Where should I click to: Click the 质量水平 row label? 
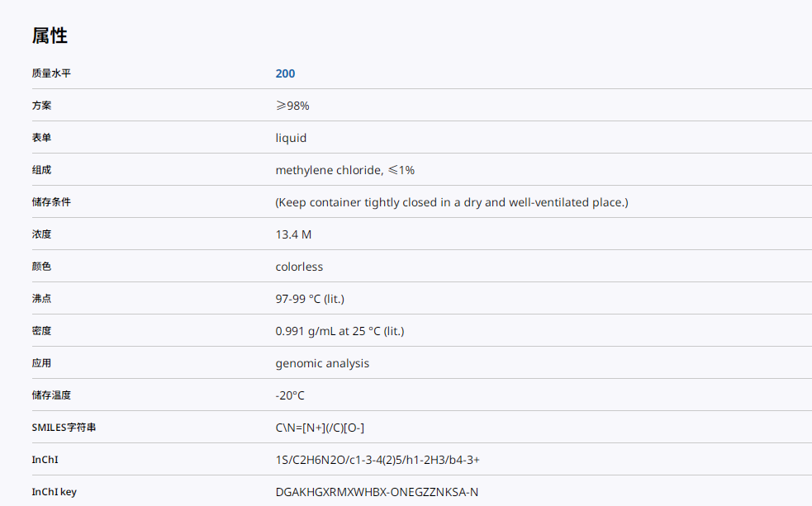pos(51,73)
